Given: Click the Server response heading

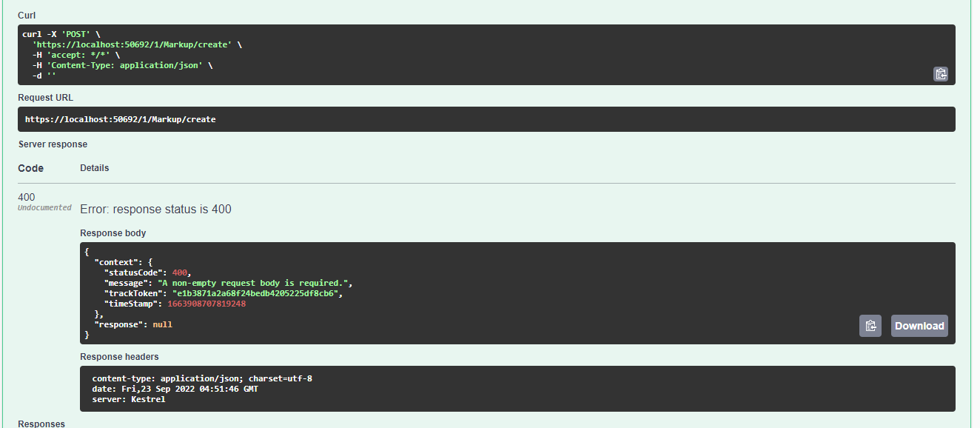Looking at the screenshot, I should point(53,144).
